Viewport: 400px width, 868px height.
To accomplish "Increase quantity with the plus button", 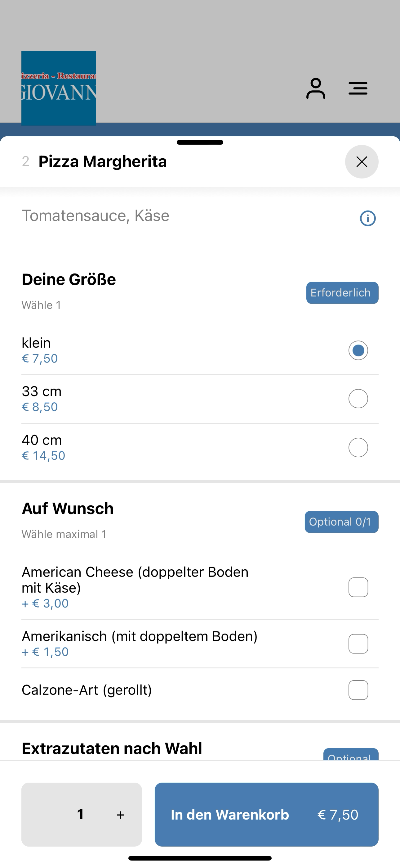I will click(x=121, y=815).
